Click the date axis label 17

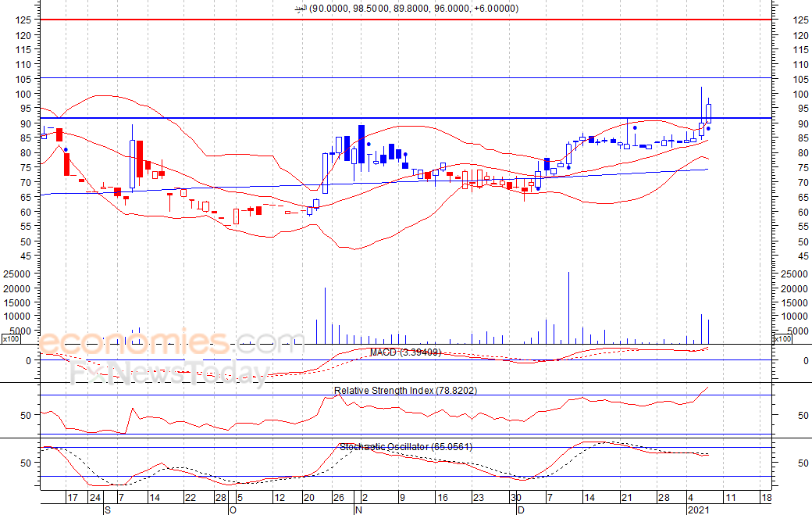[x=73, y=497]
